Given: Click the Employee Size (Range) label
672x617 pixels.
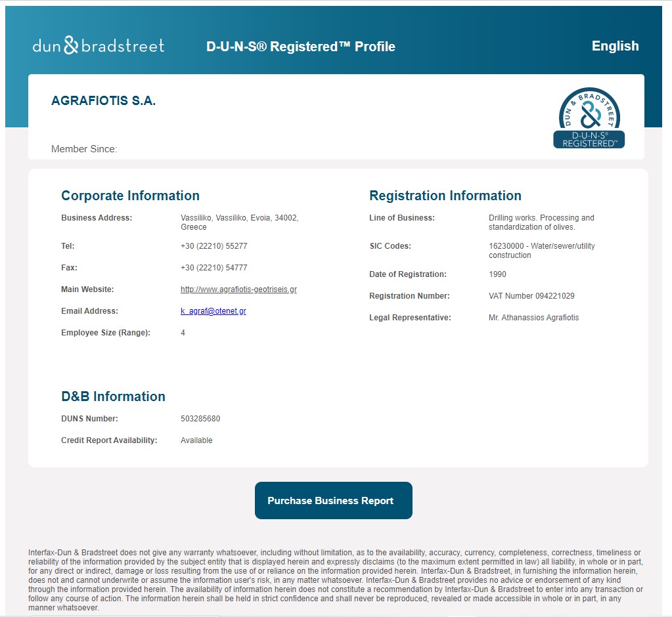Looking at the screenshot, I should tap(106, 333).
